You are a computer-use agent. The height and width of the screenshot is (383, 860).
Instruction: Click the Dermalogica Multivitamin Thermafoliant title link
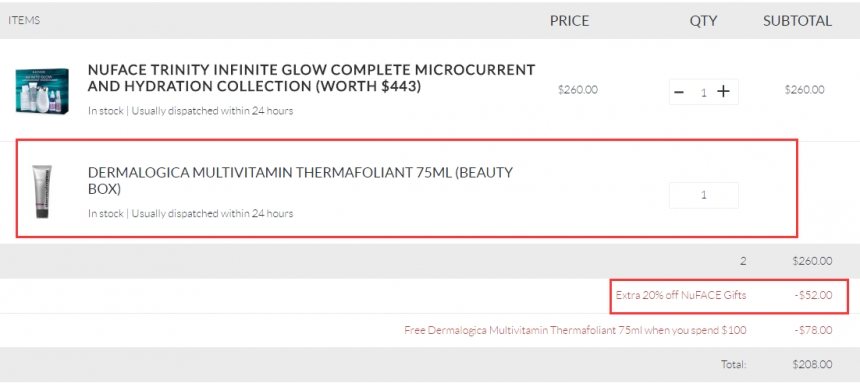tap(300, 181)
